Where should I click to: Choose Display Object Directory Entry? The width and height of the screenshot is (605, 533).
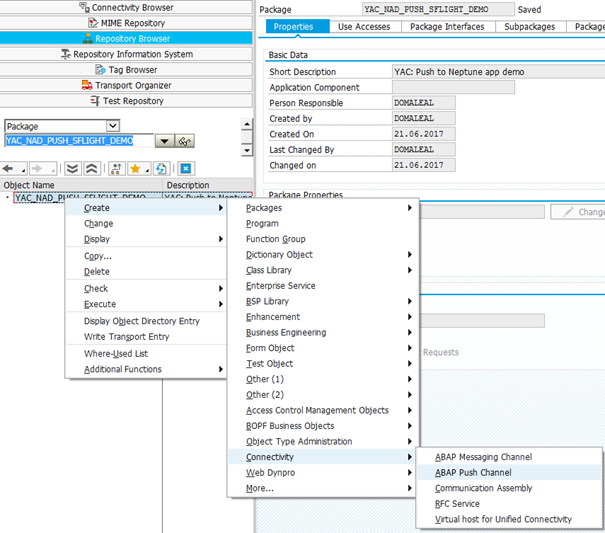pyautogui.click(x=146, y=321)
